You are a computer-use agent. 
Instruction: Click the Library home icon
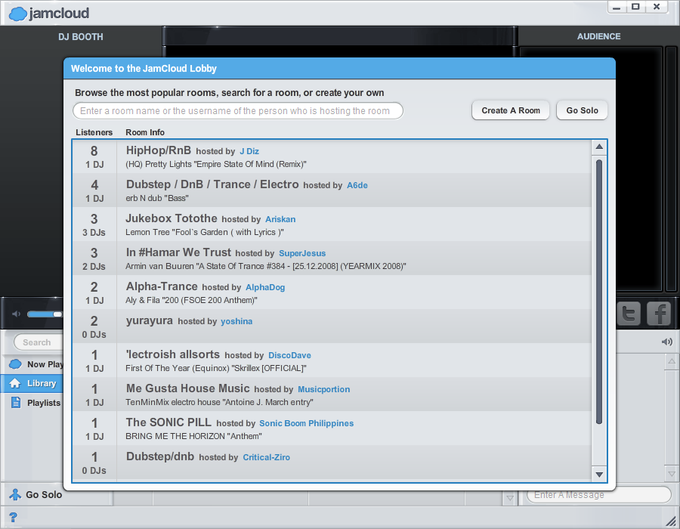15,383
